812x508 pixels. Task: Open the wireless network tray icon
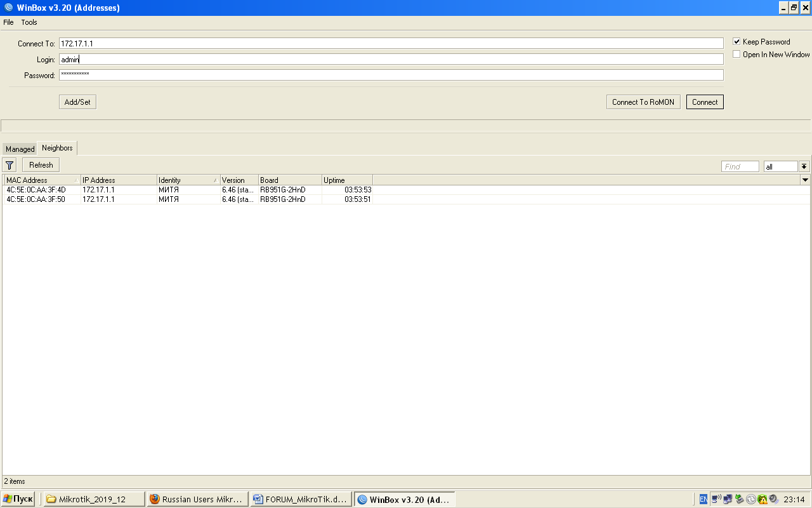[x=716, y=499]
